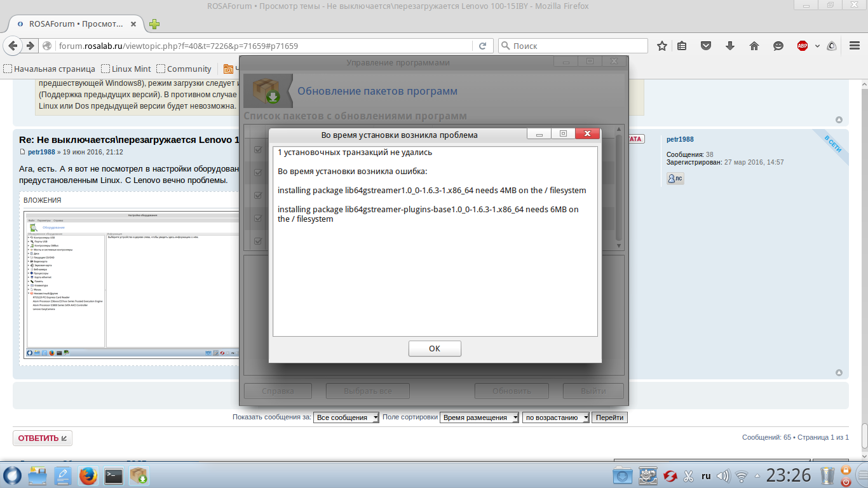This screenshot has width=868, height=488.
Task: Open the Wi-Fi network tray icon
Action: tap(742, 475)
